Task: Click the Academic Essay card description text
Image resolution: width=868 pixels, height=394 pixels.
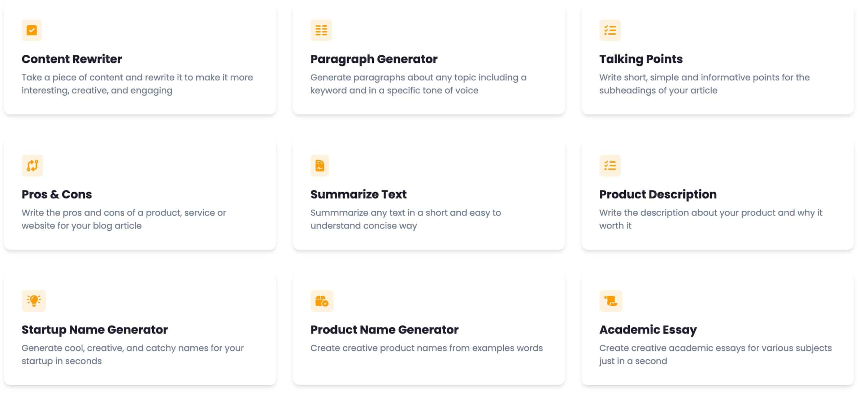Action: coord(715,355)
